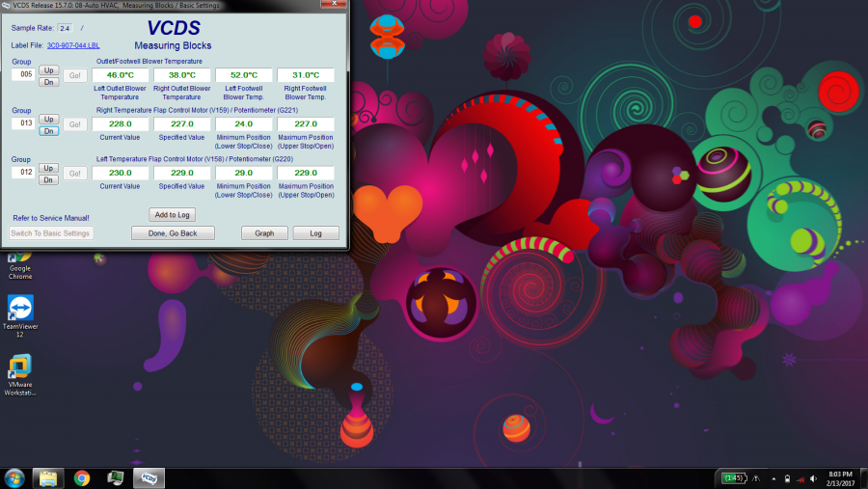Show hidden system tray icons

[773, 478]
